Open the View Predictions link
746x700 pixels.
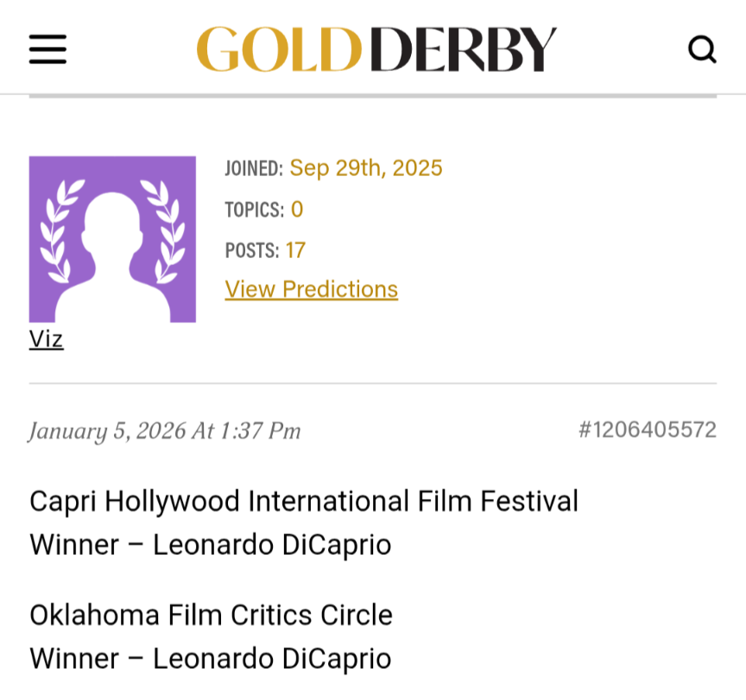(x=311, y=289)
